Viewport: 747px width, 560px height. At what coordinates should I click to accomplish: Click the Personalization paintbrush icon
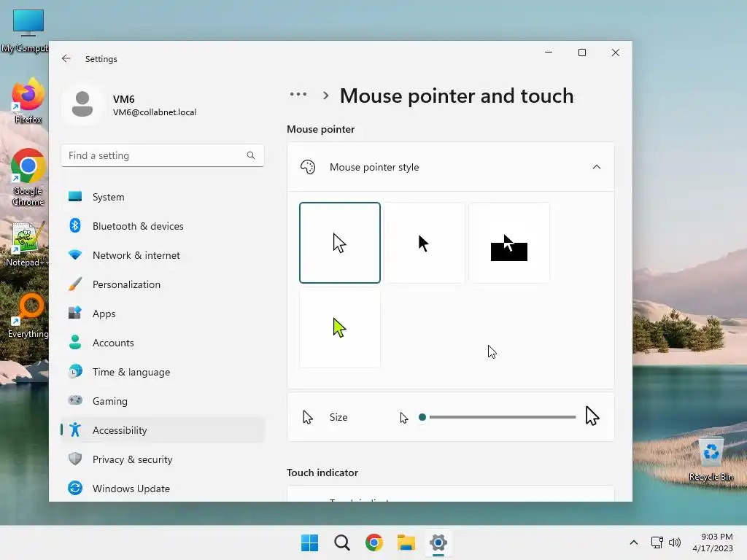(75, 284)
